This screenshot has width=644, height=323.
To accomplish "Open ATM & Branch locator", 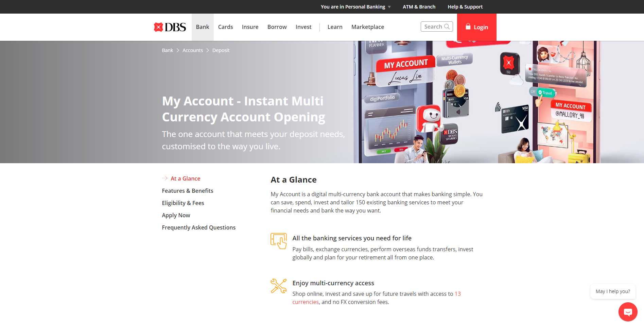I will (x=419, y=7).
